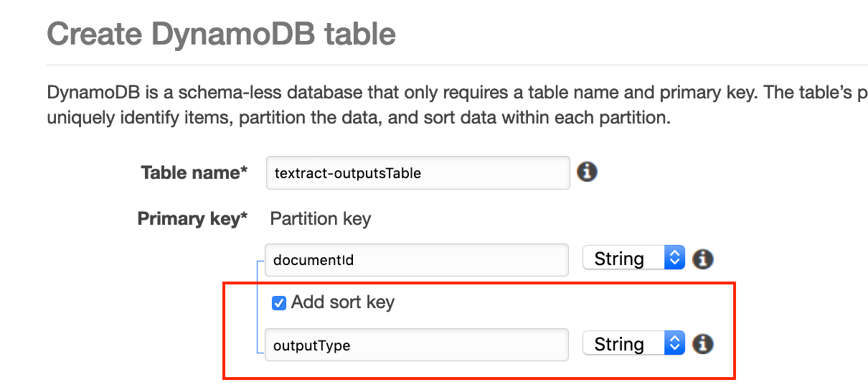This screenshot has width=868, height=385.
Task: Open the sort key String type dropdown
Action: click(633, 344)
